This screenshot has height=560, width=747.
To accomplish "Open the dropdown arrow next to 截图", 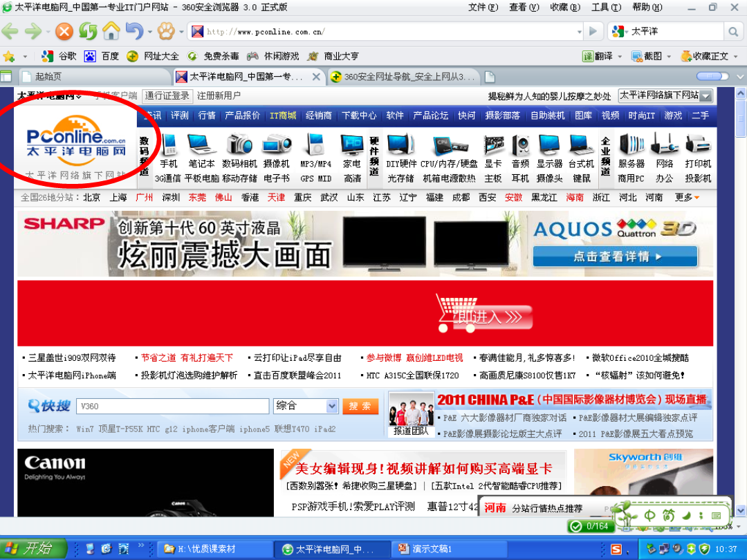I will [669, 56].
